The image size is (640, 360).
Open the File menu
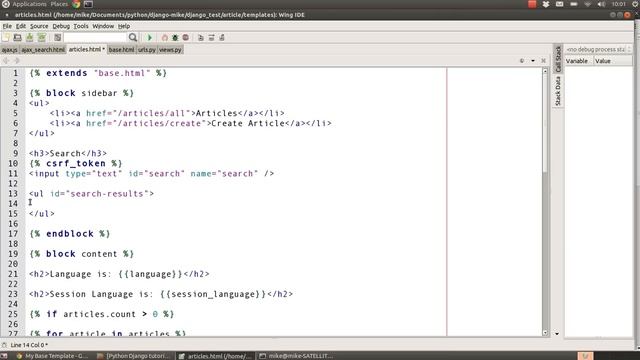(x=7, y=26)
